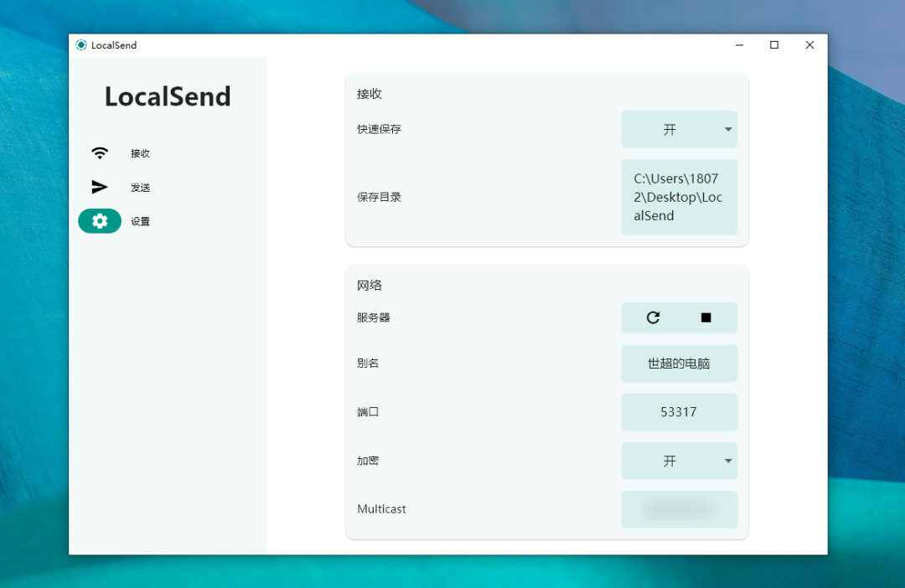This screenshot has height=588, width=905.
Task: Open the 加密 dropdown
Action: (x=680, y=461)
